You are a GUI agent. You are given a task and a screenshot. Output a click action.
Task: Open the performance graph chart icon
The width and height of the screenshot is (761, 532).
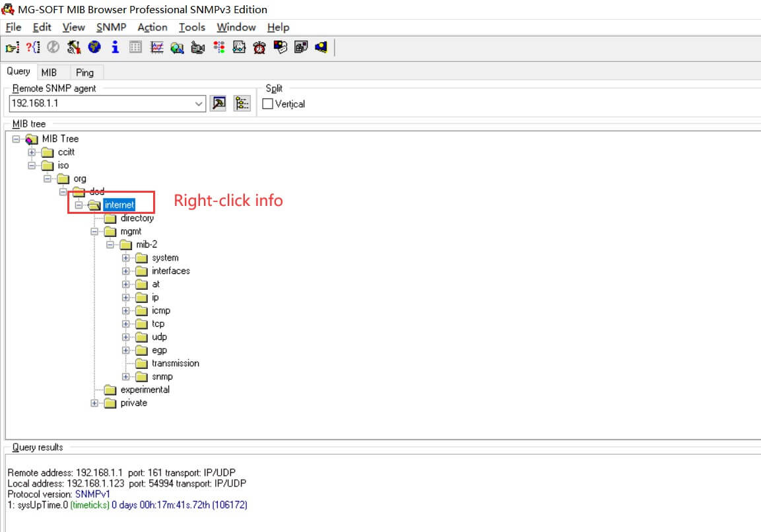[157, 48]
